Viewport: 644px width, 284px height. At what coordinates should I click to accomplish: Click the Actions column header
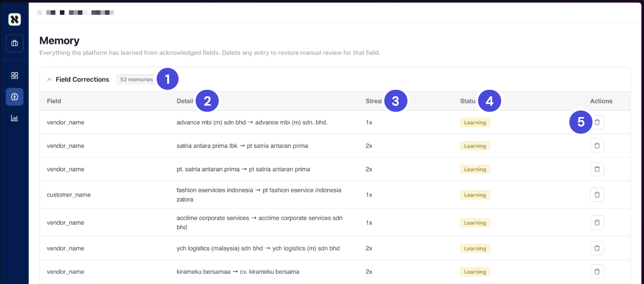coord(601,101)
